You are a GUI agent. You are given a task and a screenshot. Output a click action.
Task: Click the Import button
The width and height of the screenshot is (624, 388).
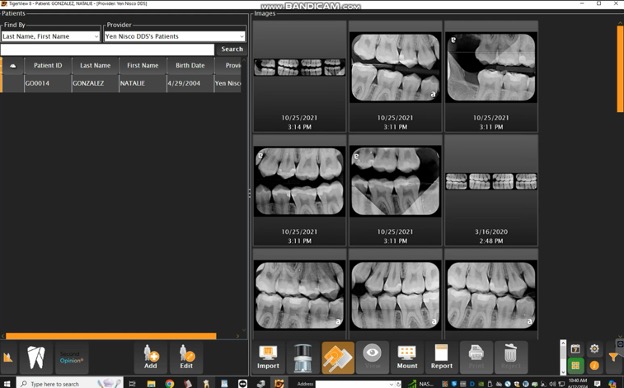(x=268, y=357)
